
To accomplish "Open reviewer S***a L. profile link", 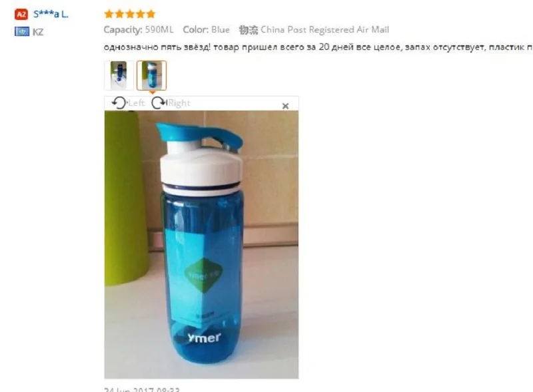I will tap(51, 14).
